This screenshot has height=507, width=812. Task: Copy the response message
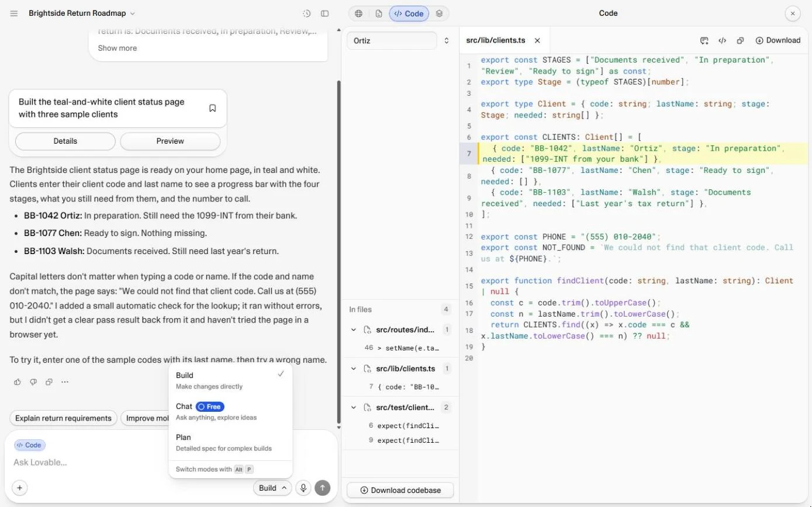[x=49, y=382]
